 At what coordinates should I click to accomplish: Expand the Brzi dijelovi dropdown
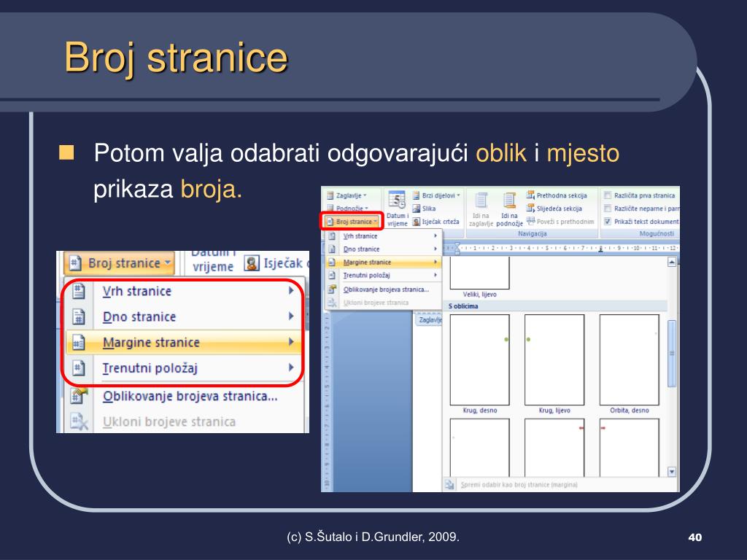[436, 195]
